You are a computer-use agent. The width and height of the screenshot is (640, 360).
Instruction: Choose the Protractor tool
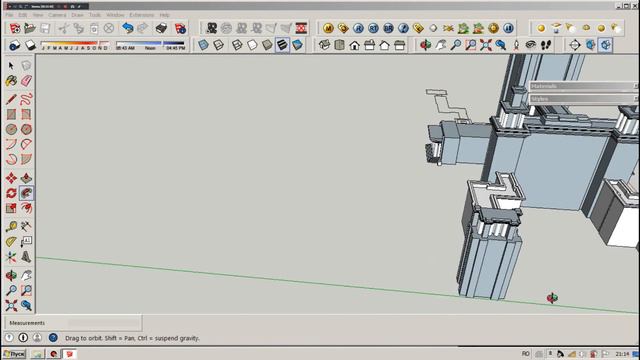click(11, 242)
